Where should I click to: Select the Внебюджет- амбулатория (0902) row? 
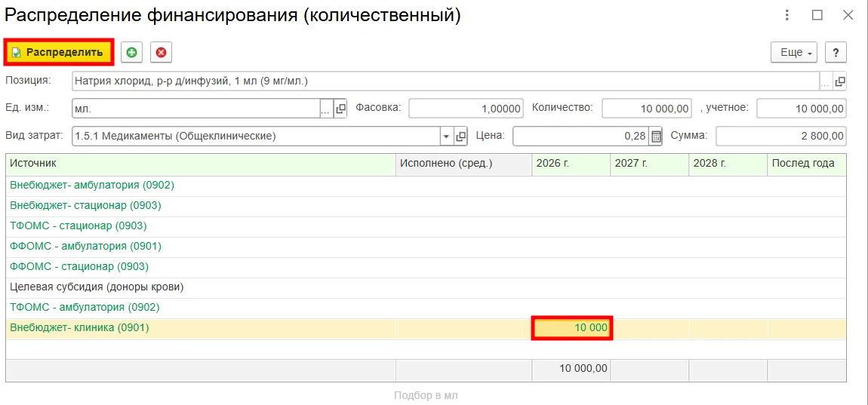(x=426, y=186)
